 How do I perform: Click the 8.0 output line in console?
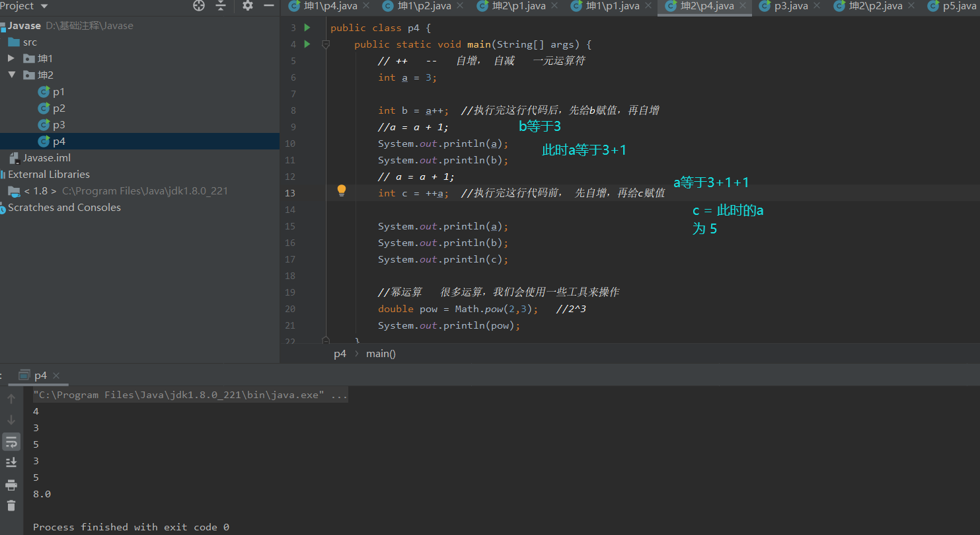tap(42, 494)
